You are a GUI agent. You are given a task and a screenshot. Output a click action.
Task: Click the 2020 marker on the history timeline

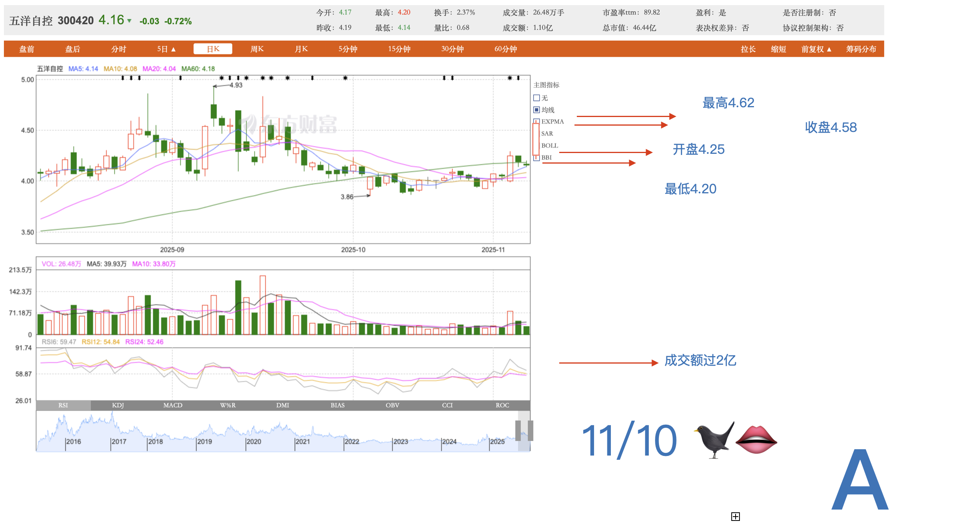point(253,441)
